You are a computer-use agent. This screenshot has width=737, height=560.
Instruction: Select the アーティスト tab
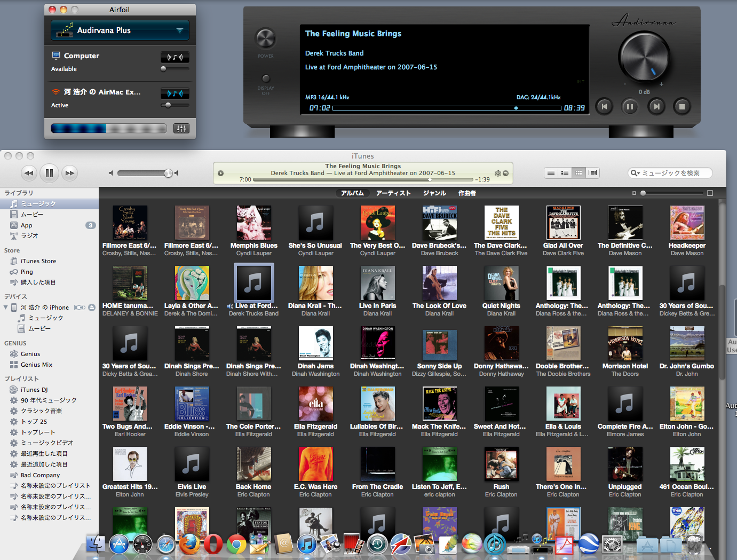click(393, 193)
